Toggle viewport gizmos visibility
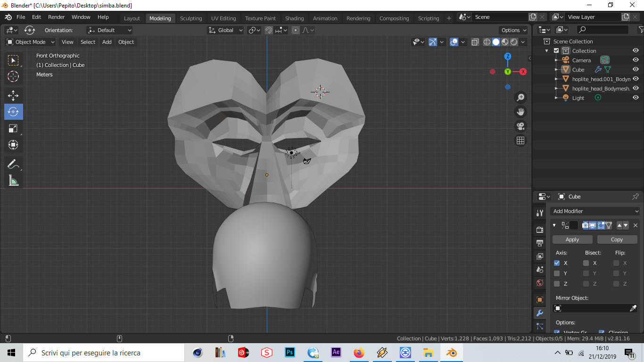The image size is (644, 362). point(433,42)
